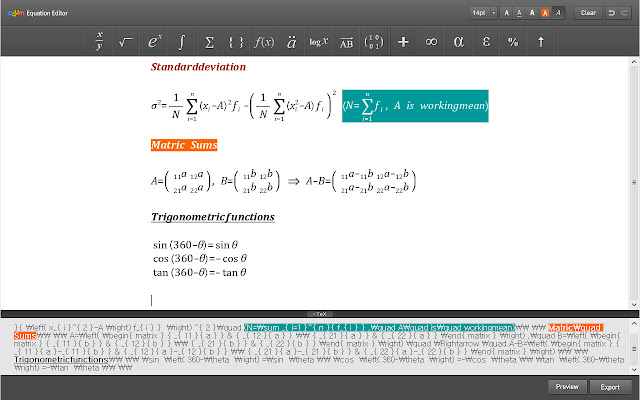Click the cos (360-θ) equation line
This screenshot has width=640, height=400.
point(200,259)
